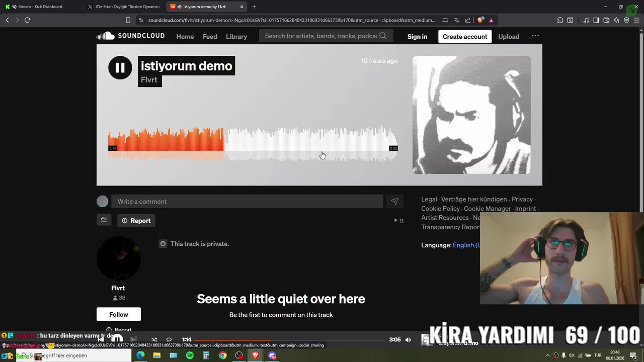Open the Cookie Manager link

point(488,209)
